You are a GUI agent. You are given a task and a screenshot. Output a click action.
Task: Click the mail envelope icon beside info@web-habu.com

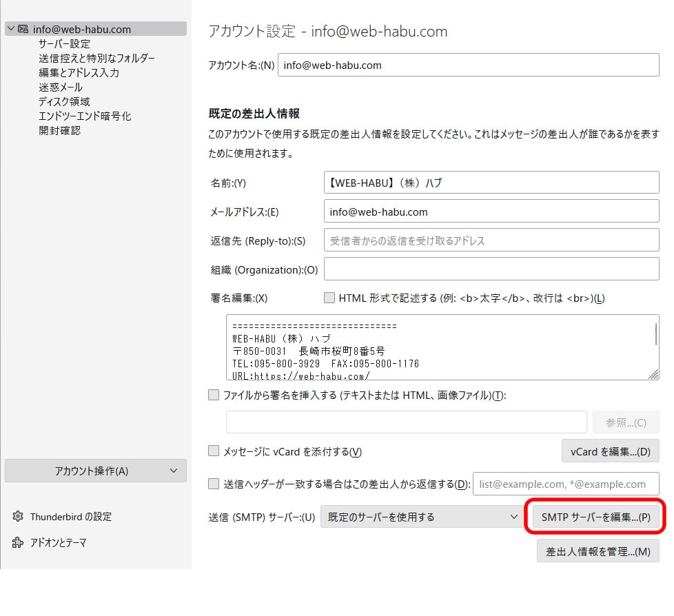point(23,29)
